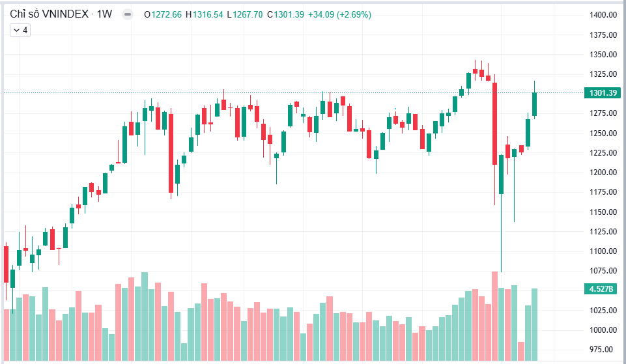Click the dotted current price line
This screenshot has width=626, height=364.
coord(293,93)
